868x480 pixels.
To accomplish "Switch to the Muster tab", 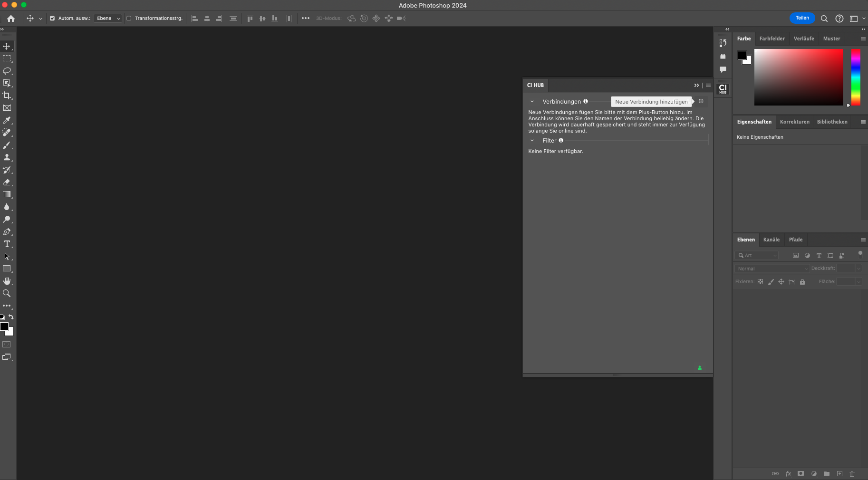I will point(831,39).
